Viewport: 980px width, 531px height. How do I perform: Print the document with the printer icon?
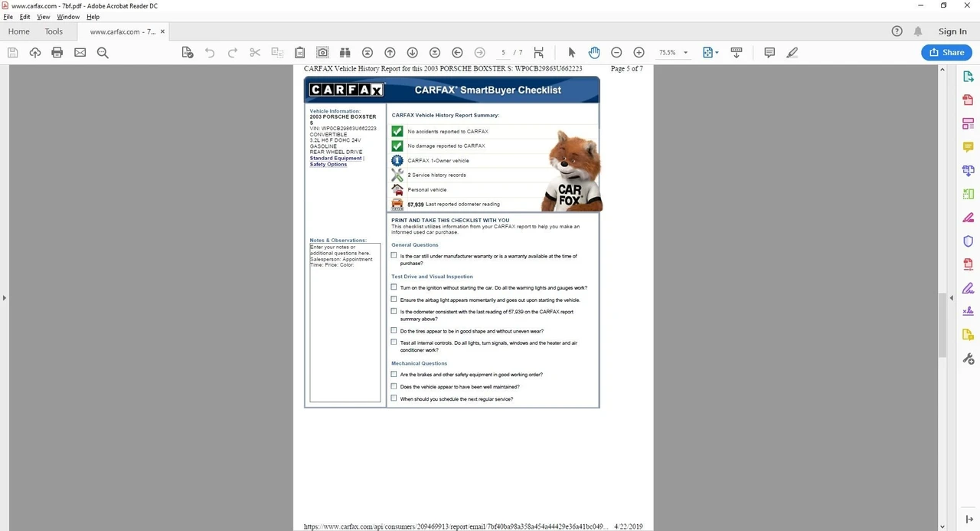[x=57, y=52]
